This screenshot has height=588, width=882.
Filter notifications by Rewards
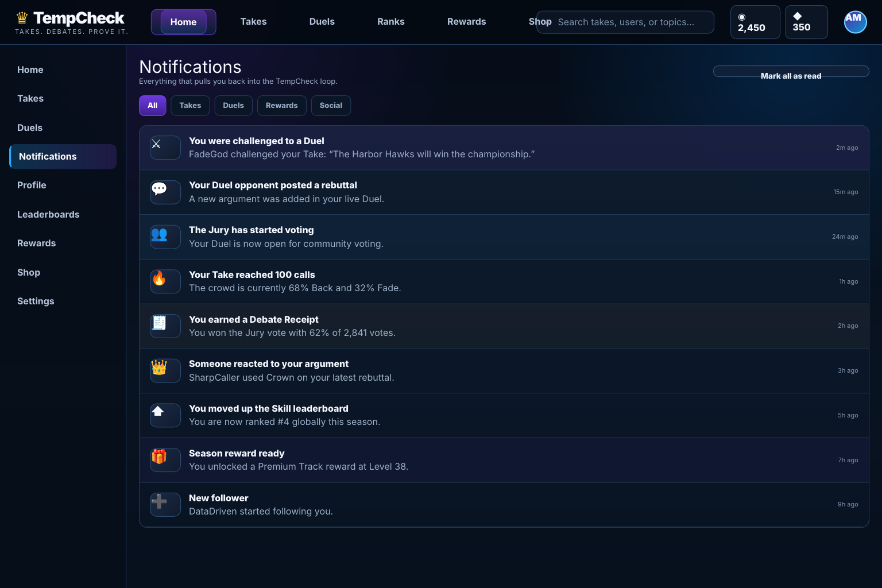point(281,106)
